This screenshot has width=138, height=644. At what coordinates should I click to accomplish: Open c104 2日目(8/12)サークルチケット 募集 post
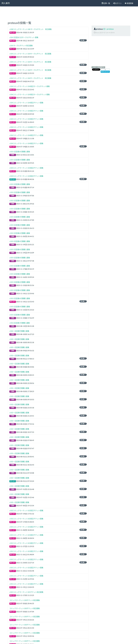point(24,37)
